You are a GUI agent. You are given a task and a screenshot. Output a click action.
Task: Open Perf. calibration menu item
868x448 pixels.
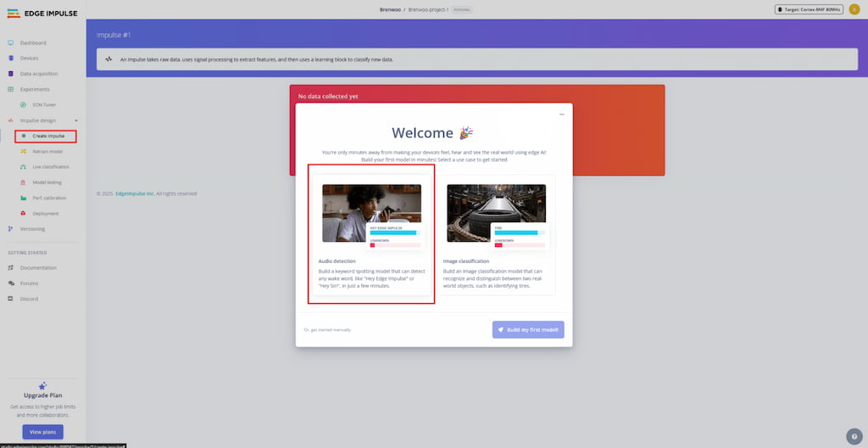[49, 198]
